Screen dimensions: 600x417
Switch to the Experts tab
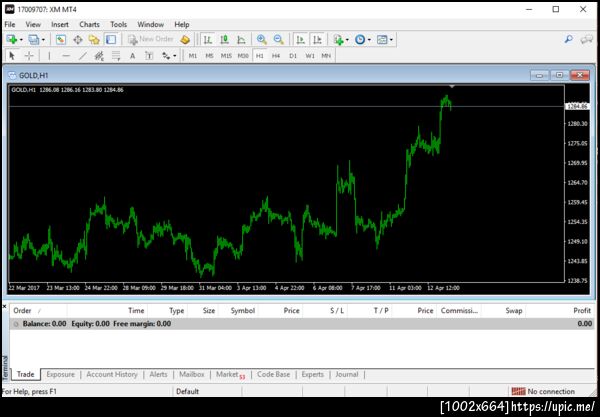point(313,375)
